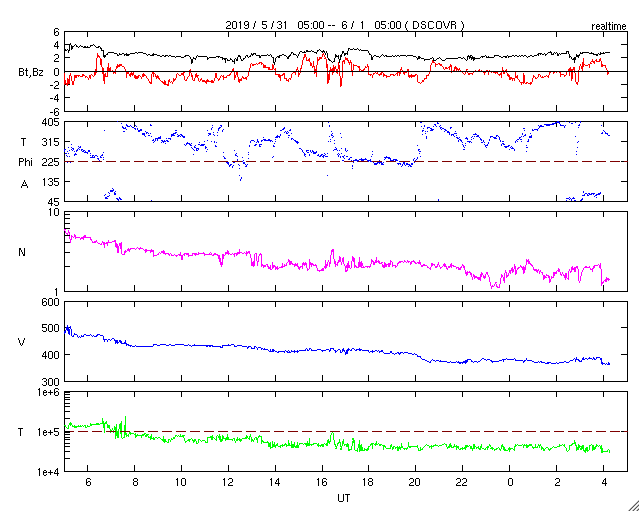The height and width of the screenshot is (512, 640).
Task: Click the '405' tick in Phi panel
Action: click(52, 122)
